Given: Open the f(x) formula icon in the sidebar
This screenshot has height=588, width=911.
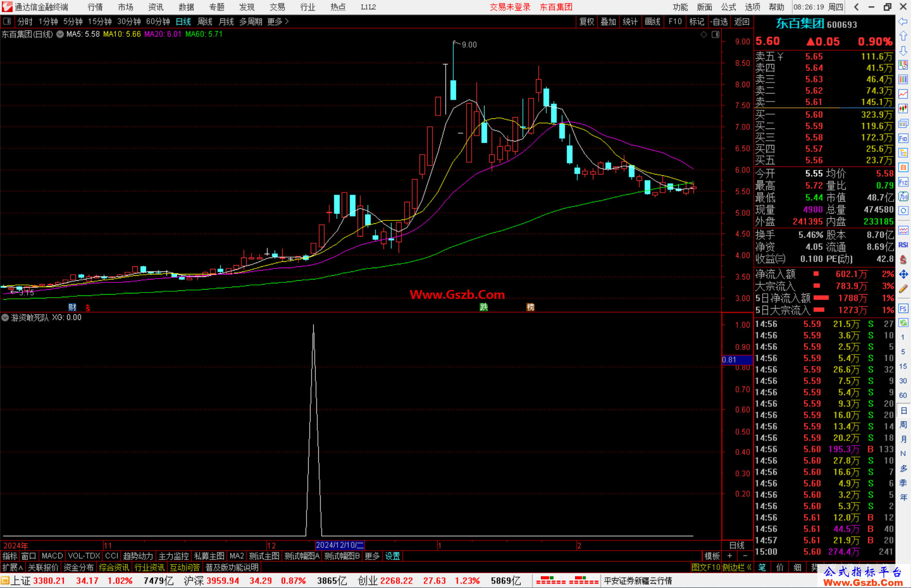Looking at the screenshot, I should (903, 196).
